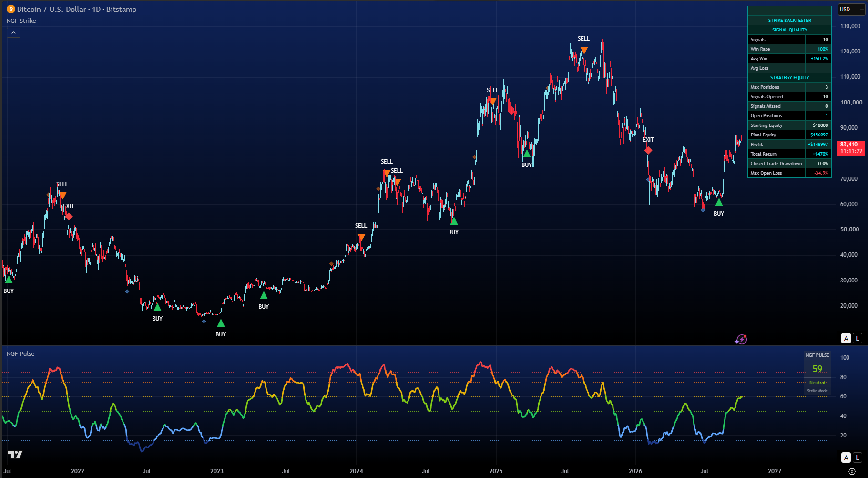This screenshot has height=478, width=868.
Task: Click the Final Equity value $156997
Action: click(x=819, y=135)
